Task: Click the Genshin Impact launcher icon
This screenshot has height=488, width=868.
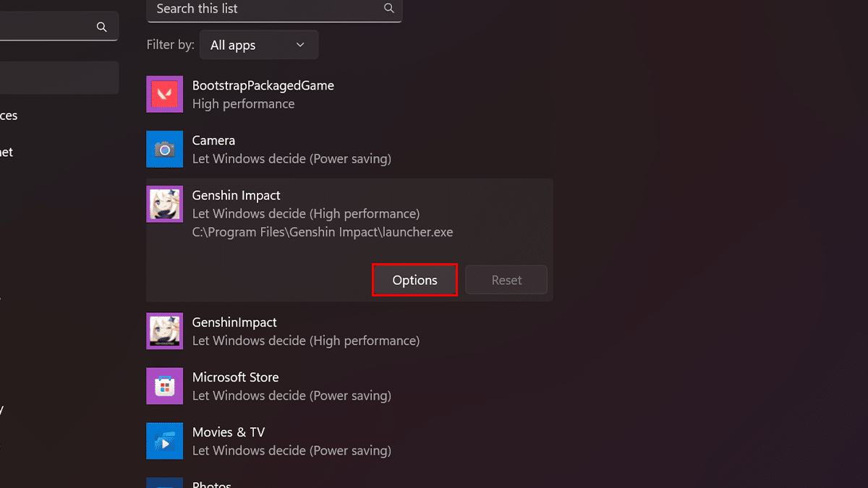Action: click(x=164, y=205)
